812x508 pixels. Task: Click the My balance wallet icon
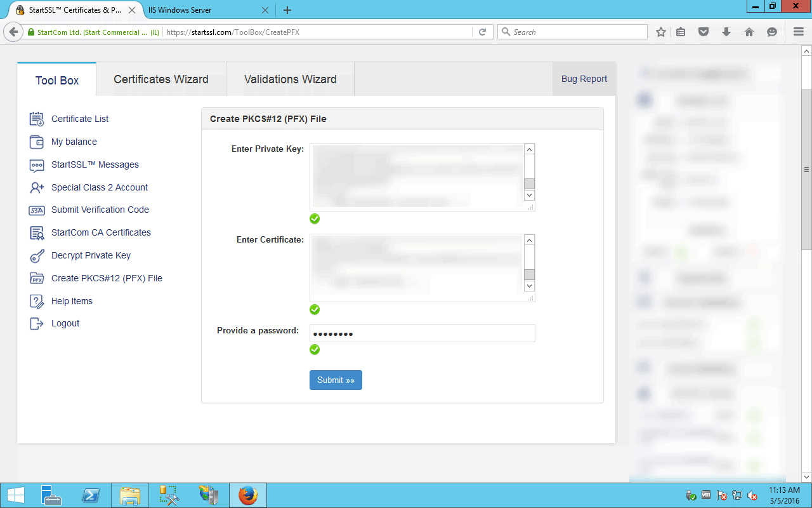coord(36,142)
